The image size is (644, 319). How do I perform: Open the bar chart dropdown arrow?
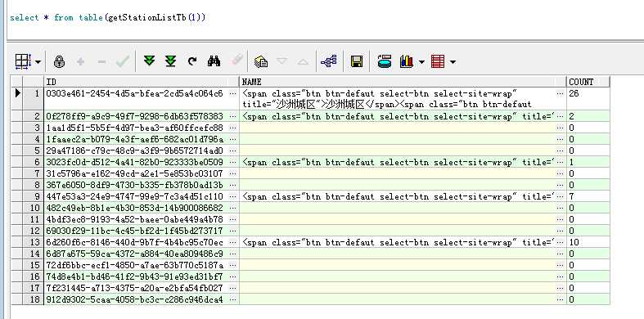tap(421, 62)
